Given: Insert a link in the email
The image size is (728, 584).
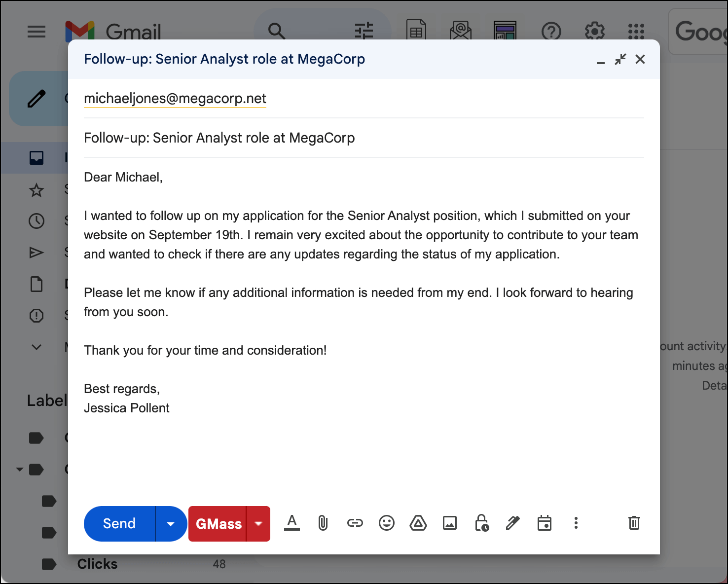Looking at the screenshot, I should (355, 523).
